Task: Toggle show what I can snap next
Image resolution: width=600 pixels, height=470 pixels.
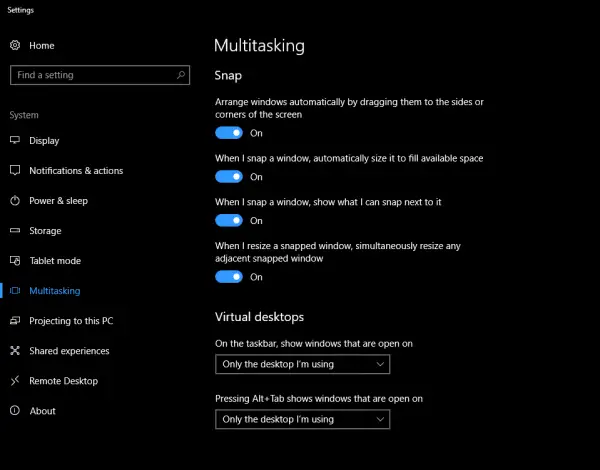Action: [229, 221]
